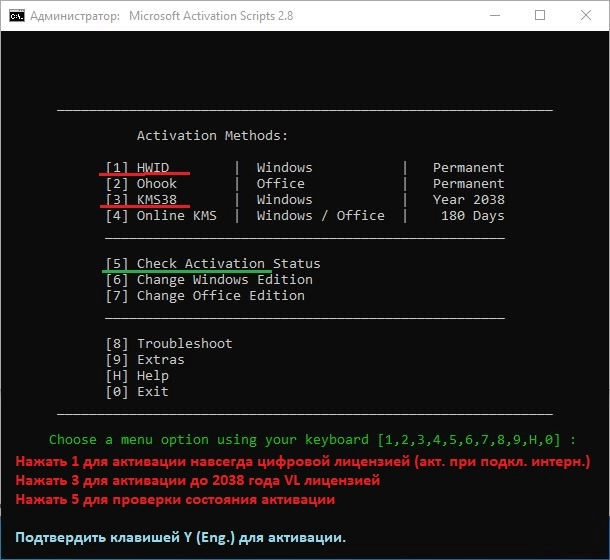Select the [2] Ohook Office option

(x=142, y=184)
